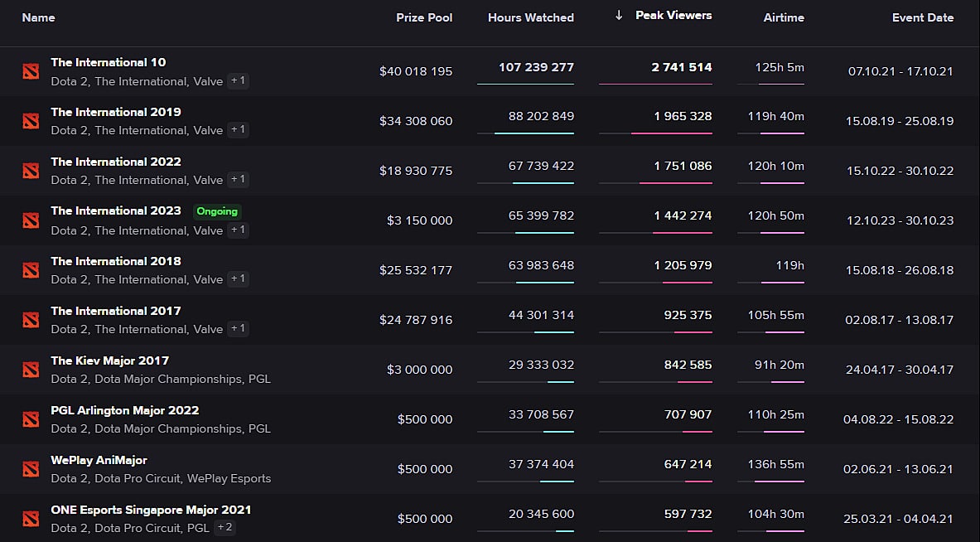Click the Dota 2 icon beside The International 2018
Screen dimensions: 980x542
tap(31, 270)
